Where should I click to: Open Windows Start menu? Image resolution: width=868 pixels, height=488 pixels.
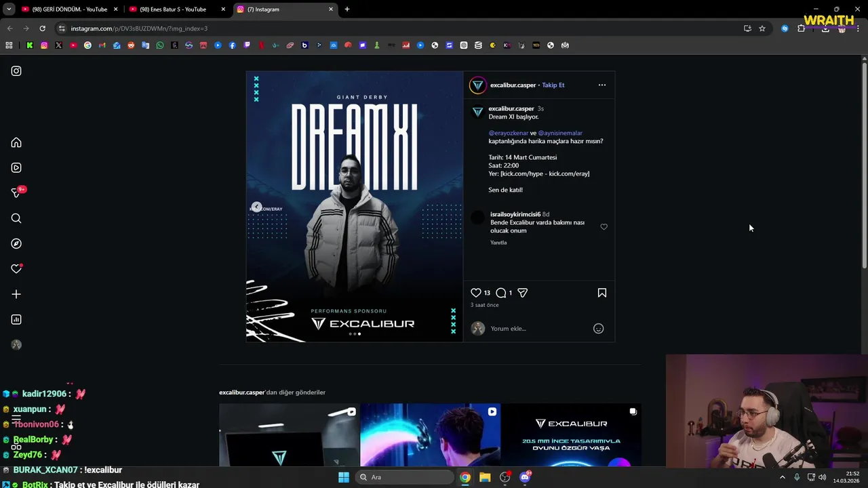[x=344, y=477]
